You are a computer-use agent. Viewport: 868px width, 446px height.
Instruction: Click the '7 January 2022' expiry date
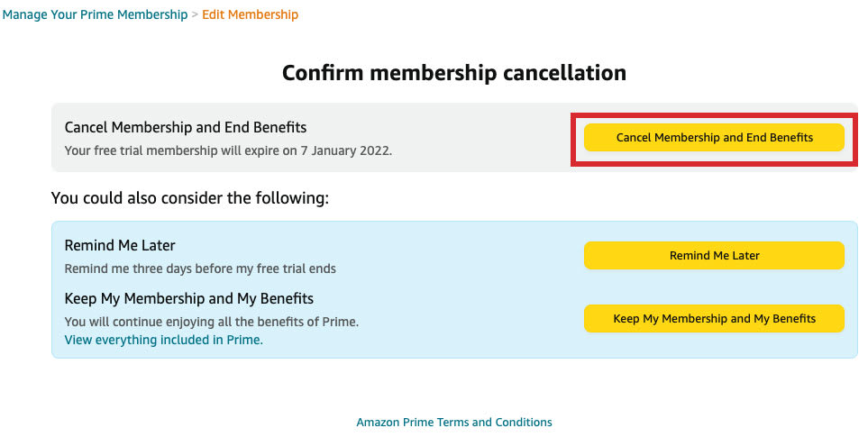tap(346, 150)
